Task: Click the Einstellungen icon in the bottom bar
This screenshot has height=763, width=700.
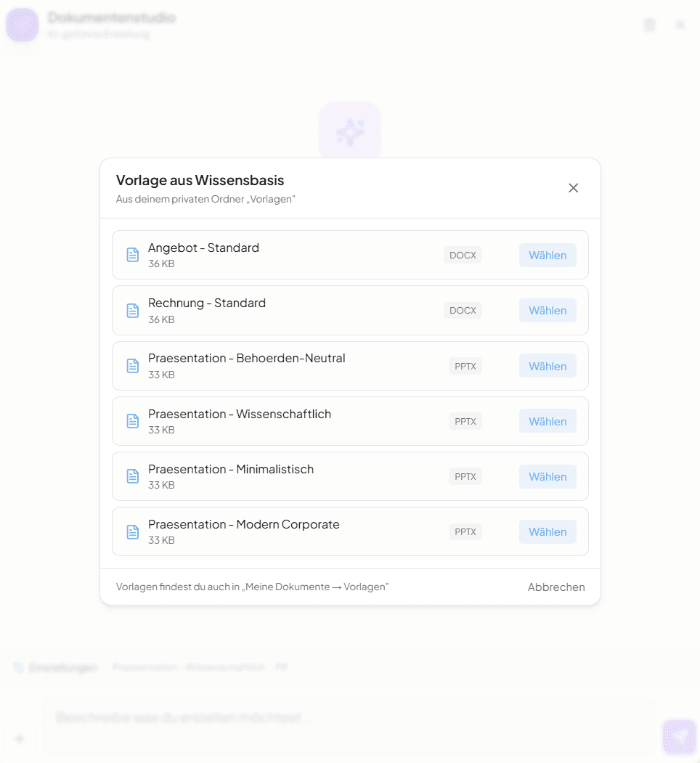Action: pos(17,666)
